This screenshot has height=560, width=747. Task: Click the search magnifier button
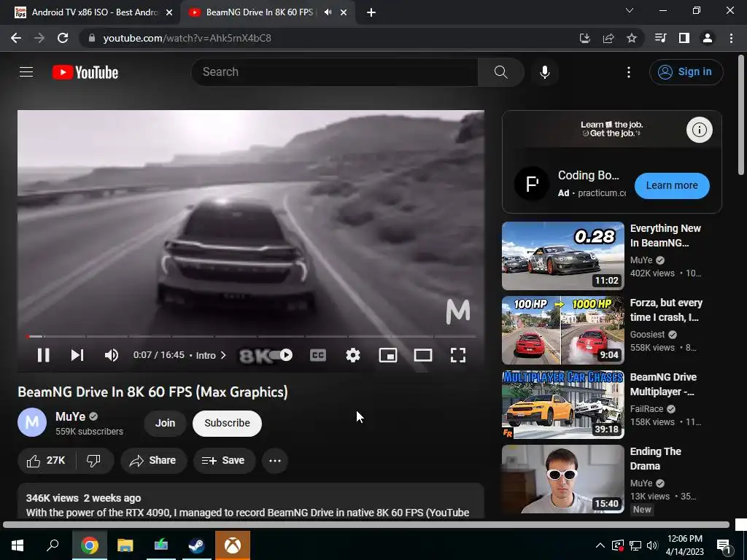click(500, 72)
